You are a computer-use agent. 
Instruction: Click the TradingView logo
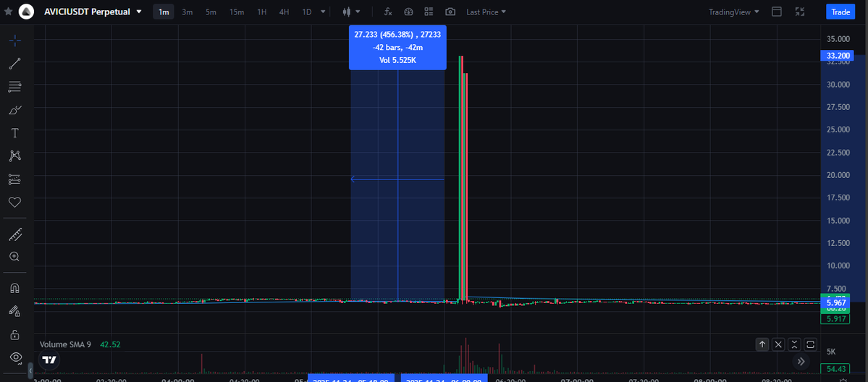(x=49, y=360)
